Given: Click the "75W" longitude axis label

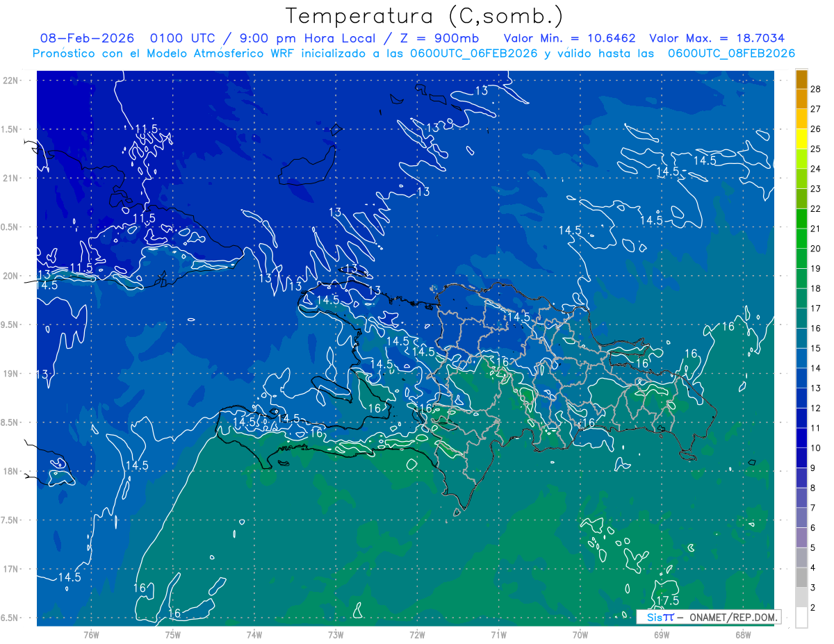Looking at the screenshot, I should point(172,634).
